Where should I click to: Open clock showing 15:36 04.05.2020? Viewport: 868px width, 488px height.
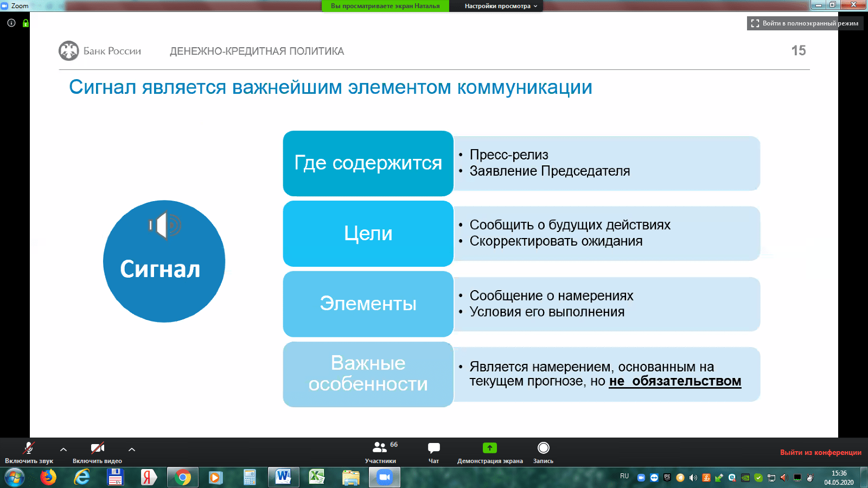click(x=839, y=478)
